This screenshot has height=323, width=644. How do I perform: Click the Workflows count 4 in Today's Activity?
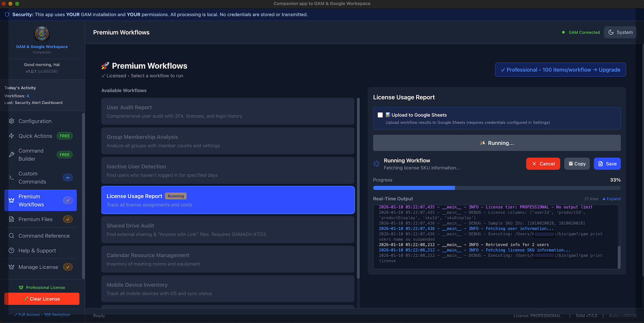pos(28,96)
